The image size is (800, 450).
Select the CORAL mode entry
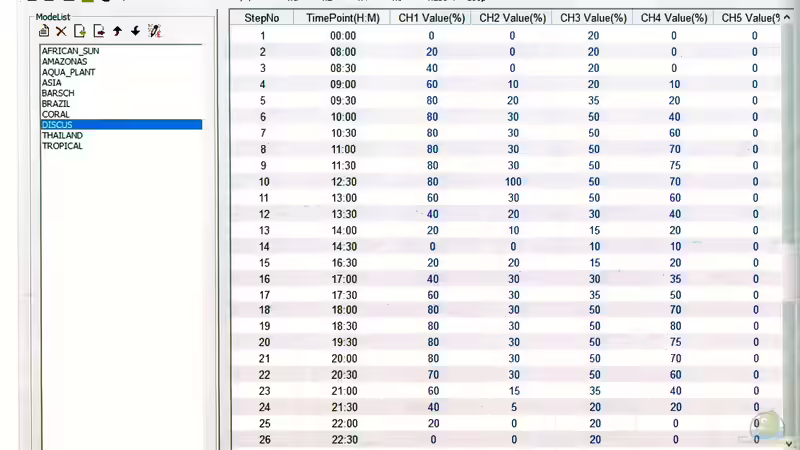click(55, 114)
